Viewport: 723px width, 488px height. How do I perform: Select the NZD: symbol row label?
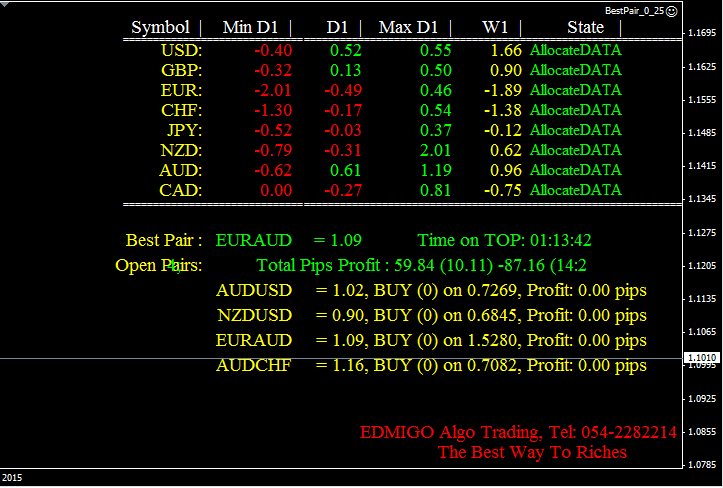click(x=181, y=150)
